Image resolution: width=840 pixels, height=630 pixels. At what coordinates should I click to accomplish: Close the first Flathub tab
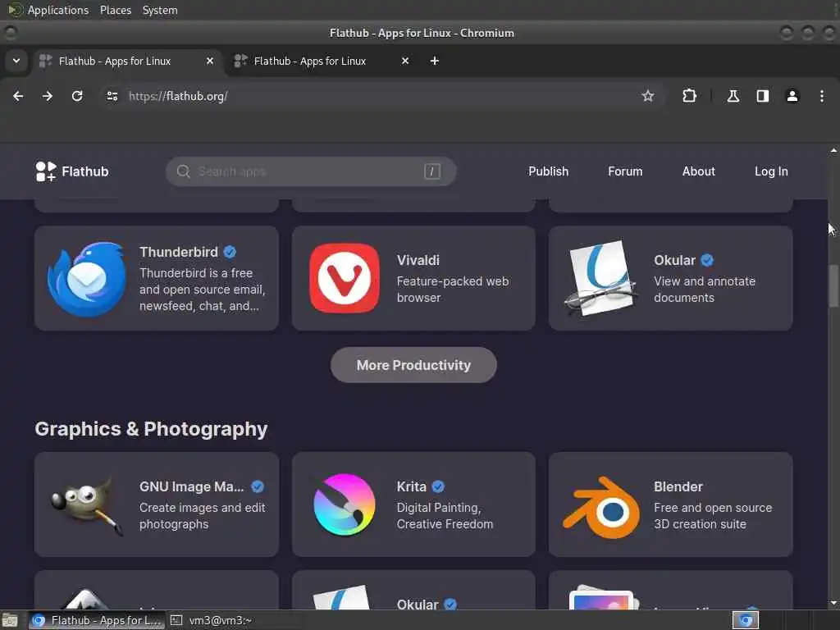click(x=210, y=61)
